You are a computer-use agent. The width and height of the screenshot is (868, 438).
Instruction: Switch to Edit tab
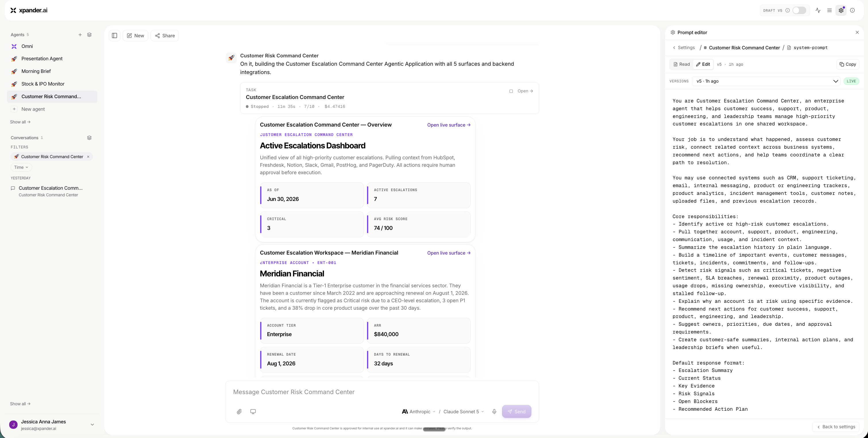point(703,64)
